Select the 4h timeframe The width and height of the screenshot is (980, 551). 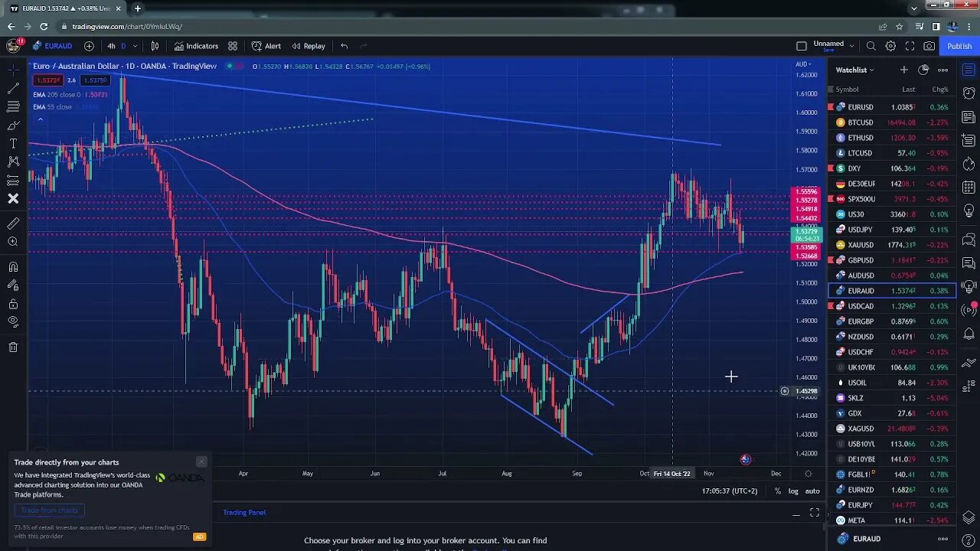[x=111, y=46]
